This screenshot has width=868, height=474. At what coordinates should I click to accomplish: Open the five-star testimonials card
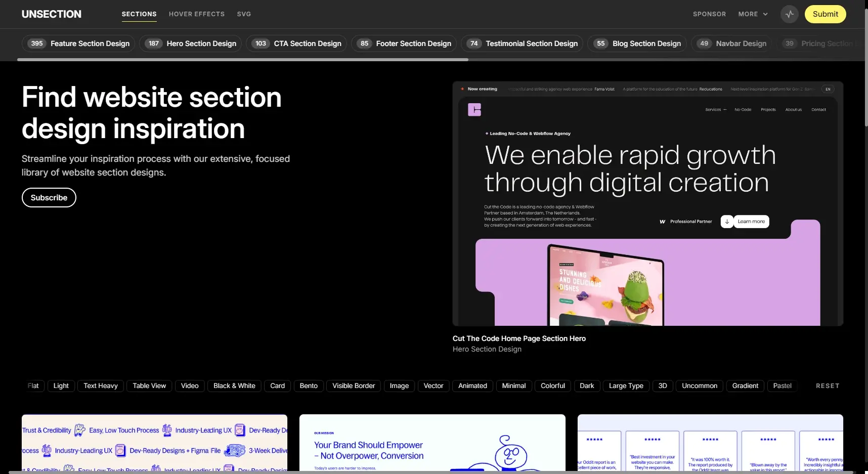[710, 443]
